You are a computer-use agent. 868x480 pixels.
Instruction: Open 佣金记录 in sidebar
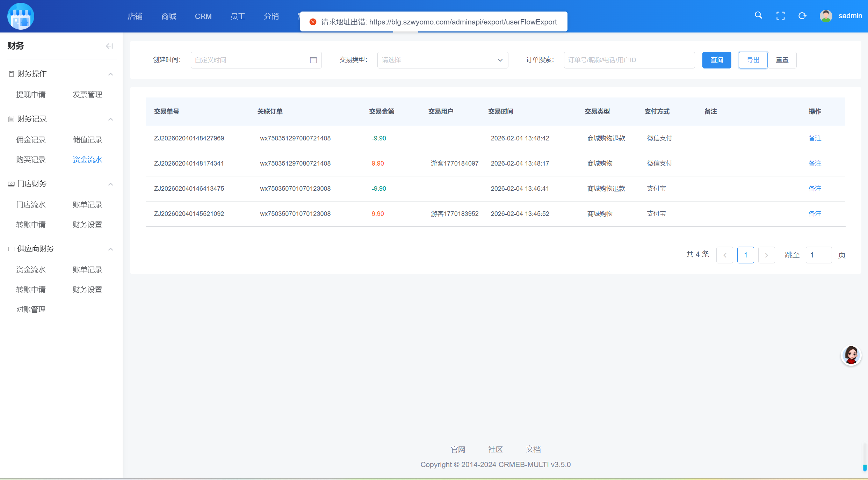[31, 140]
